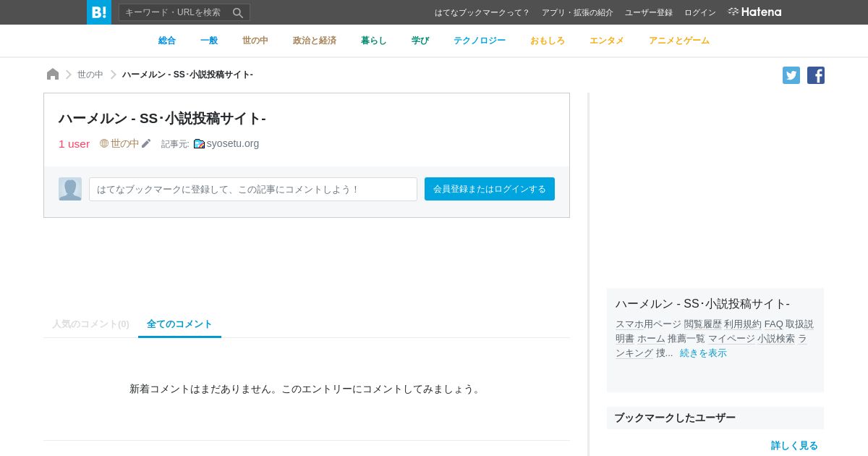Share this entry on Twitter
868x456 pixels.
point(791,75)
